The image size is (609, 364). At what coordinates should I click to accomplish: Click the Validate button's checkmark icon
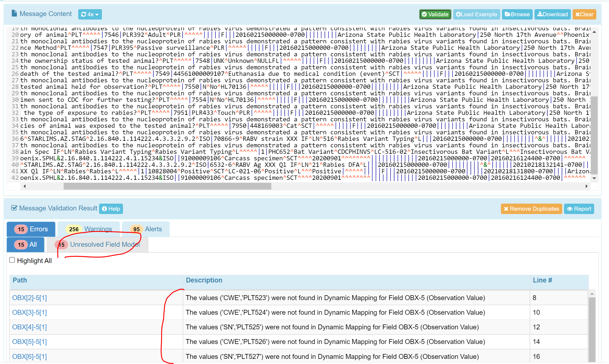425,14
